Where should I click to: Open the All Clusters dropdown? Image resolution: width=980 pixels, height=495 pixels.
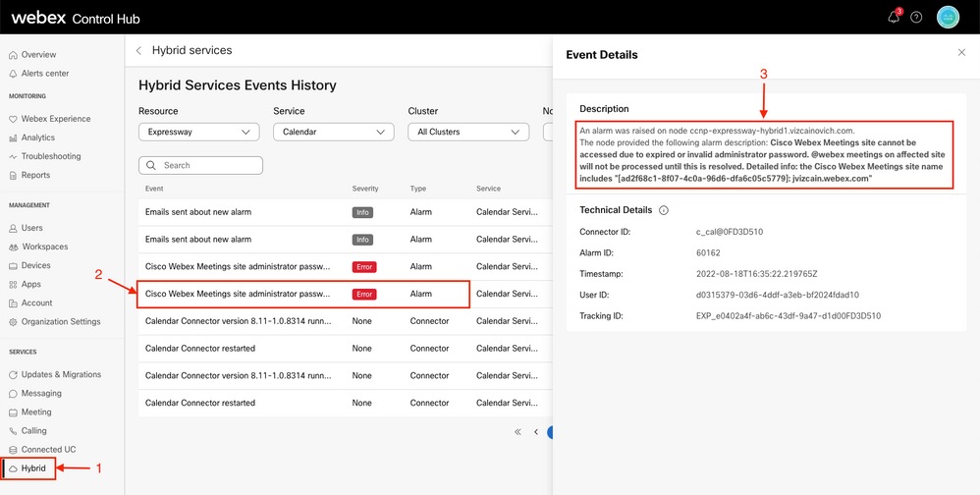point(467,132)
